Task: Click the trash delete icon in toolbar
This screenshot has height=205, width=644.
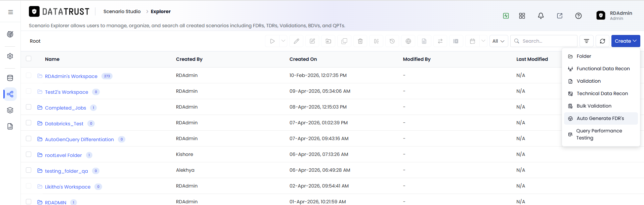Action: click(x=360, y=41)
